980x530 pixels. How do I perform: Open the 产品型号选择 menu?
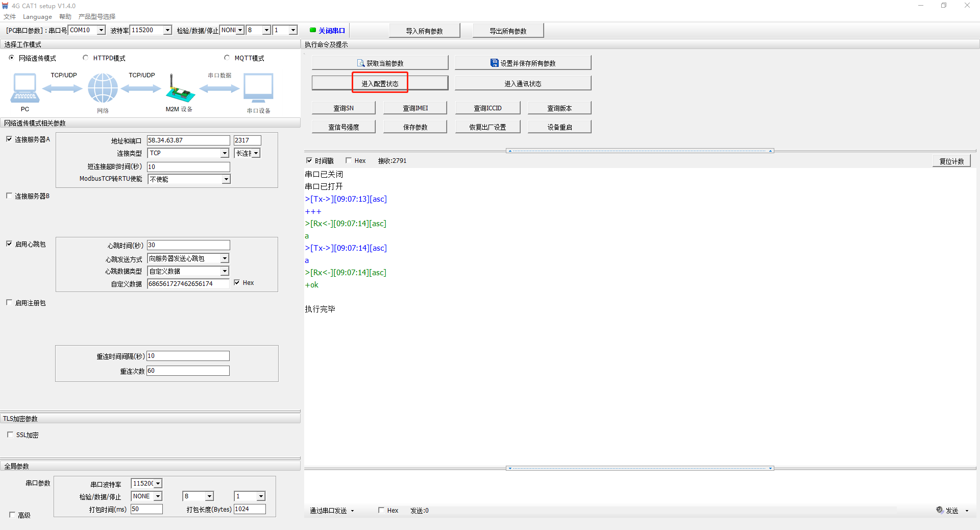[96, 17]
